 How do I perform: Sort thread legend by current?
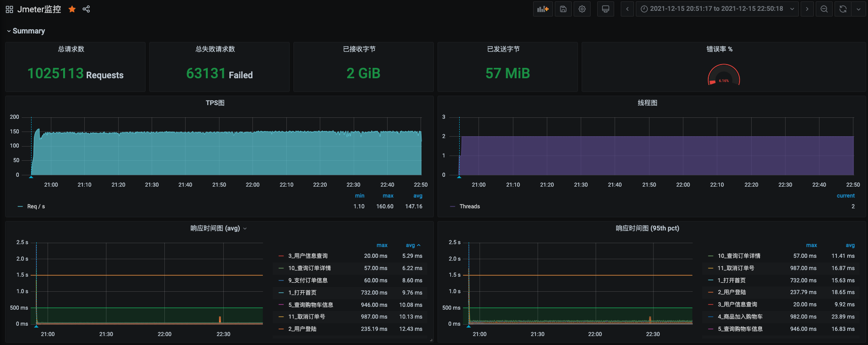point(846,196)
